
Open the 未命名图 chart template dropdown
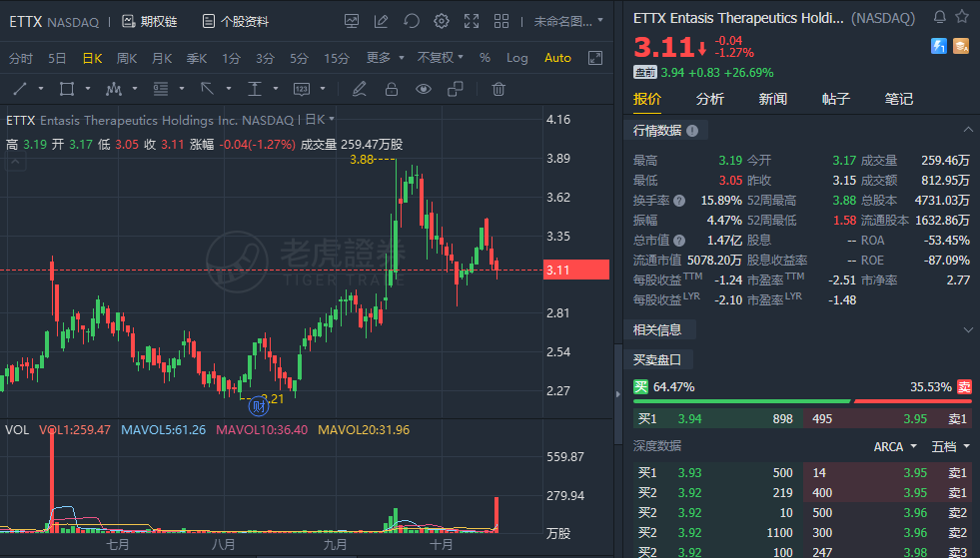[568, 21]
